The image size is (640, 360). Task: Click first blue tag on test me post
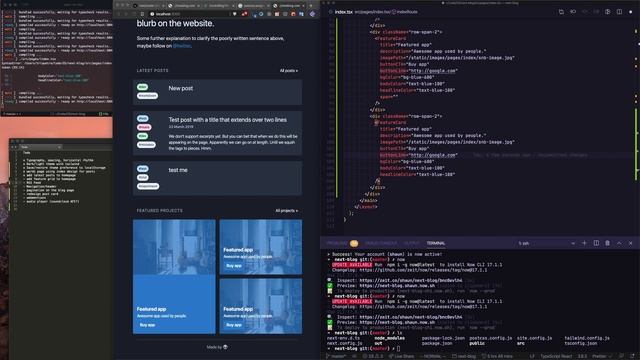click(142, 169)
